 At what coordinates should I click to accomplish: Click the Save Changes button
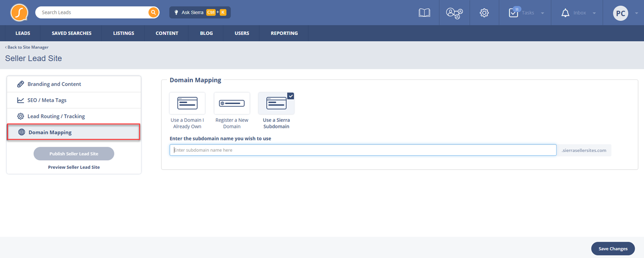613,249
